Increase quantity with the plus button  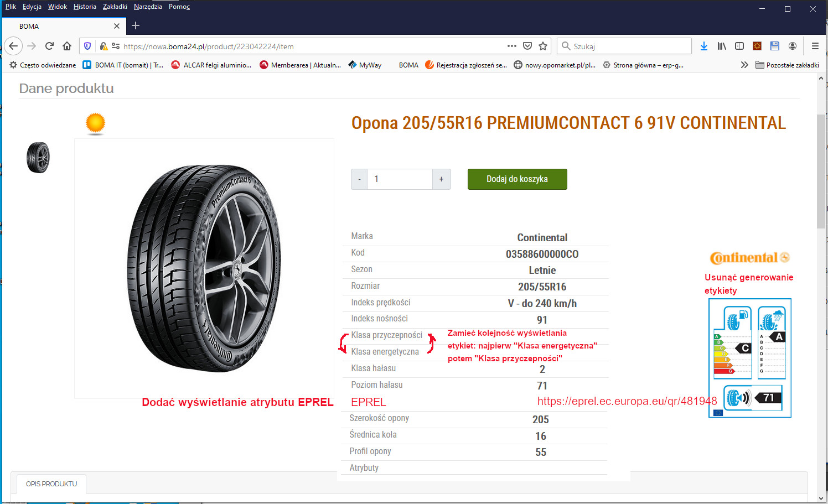tap(441, 179)
